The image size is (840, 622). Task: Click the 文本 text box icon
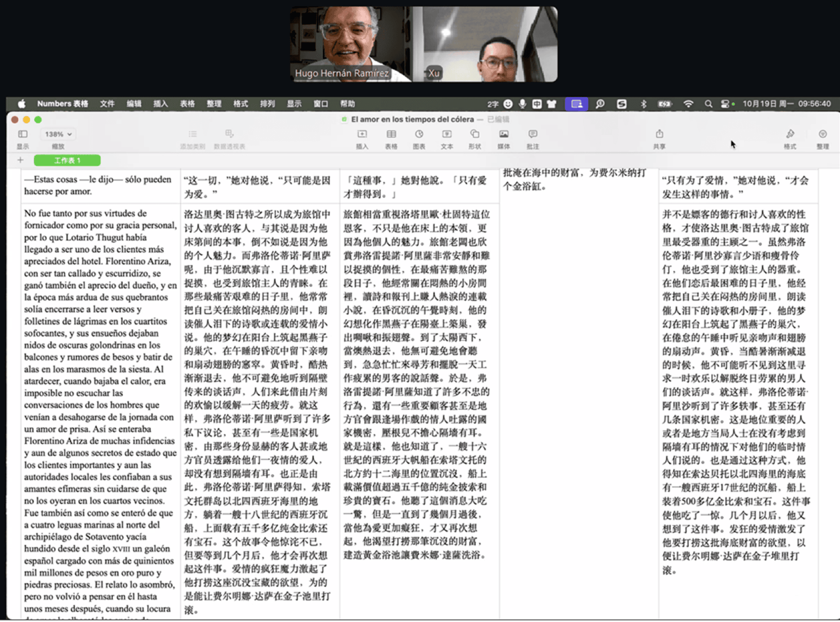pyautogui.click(x=447, y=134)
